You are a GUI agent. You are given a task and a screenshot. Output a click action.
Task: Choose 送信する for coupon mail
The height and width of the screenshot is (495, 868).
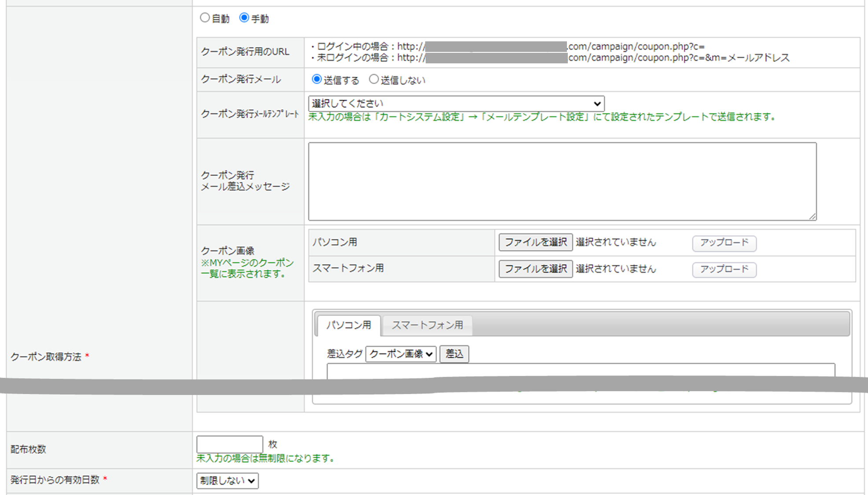(x=316, y=79)
